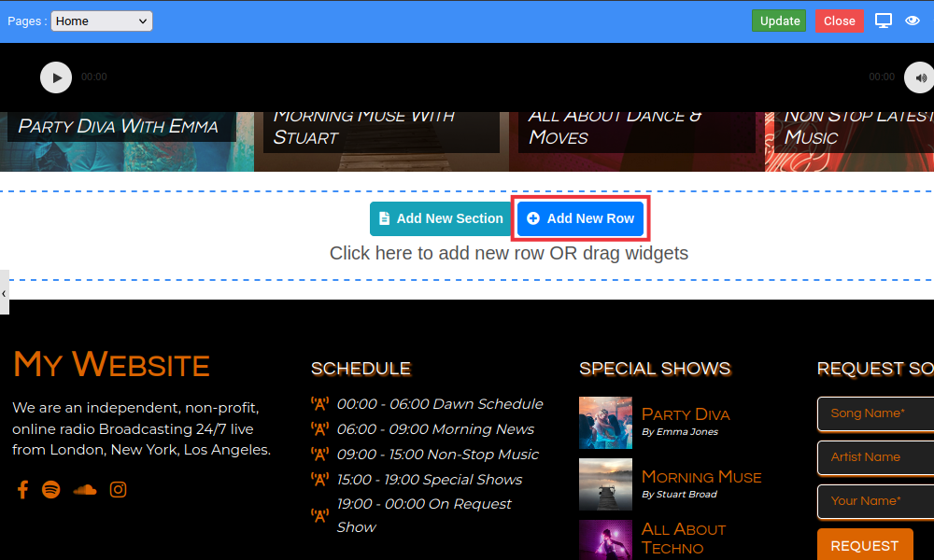
Task: Open the Party Diva show thumbnail
Action: coord(605,423)
